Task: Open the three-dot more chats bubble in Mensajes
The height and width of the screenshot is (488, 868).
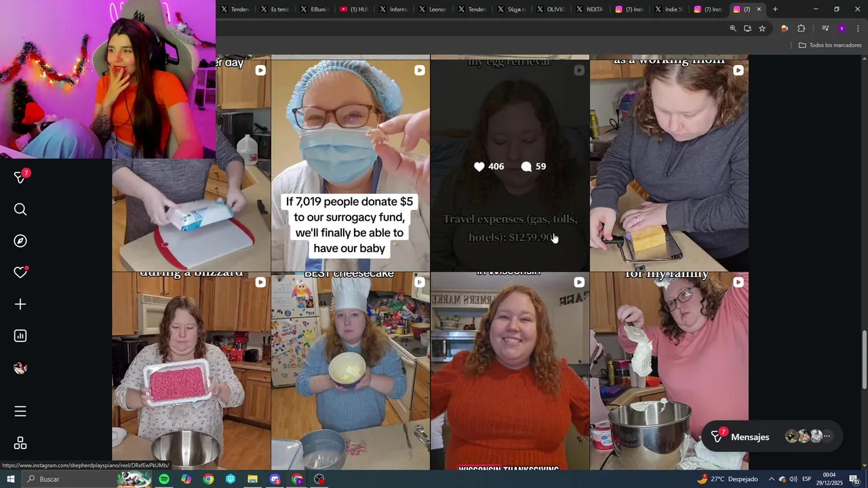Action: pos(827,436)
